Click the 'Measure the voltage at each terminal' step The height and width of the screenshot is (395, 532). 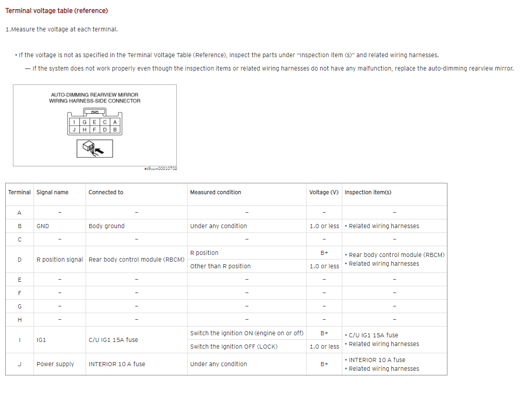[x=62, y=29]
